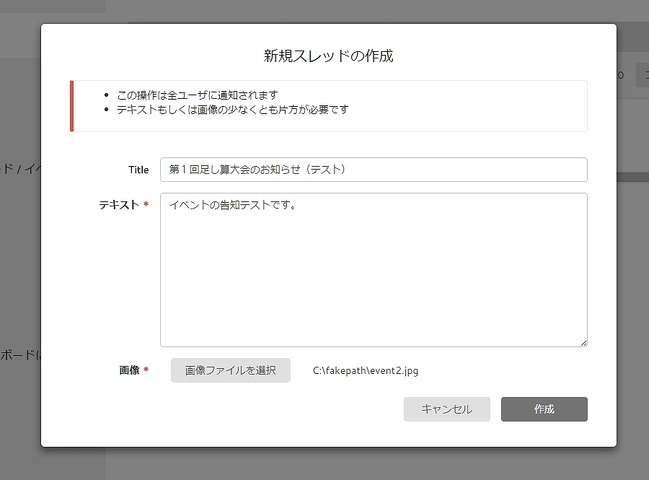The width and height of the screenshot is (649, 480).
Task: Grab the text area resize handle
Action: [583, 342]
